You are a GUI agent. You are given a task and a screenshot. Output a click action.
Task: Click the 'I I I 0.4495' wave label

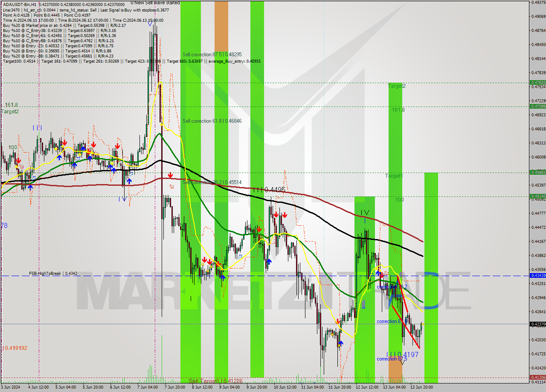(269, 190)
